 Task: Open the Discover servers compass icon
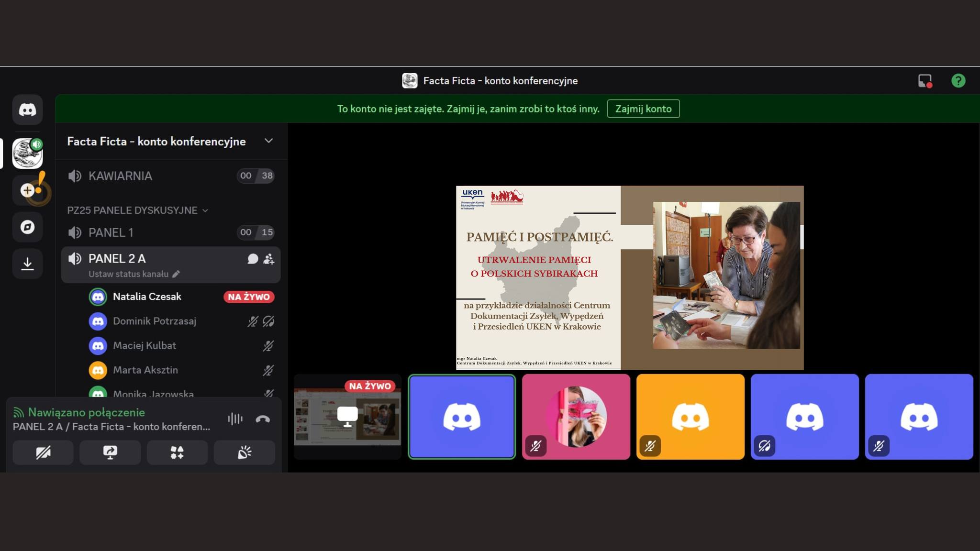pos(27,227)
